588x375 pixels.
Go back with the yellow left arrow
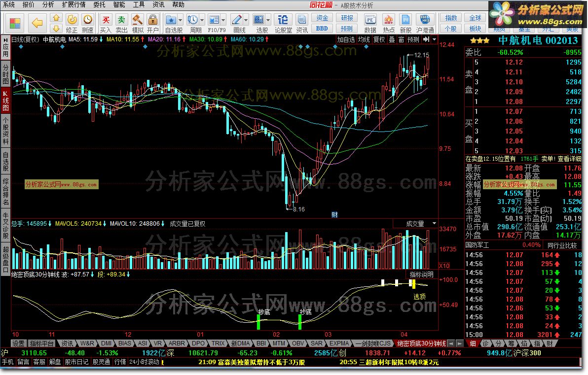[x=37, y=23]
